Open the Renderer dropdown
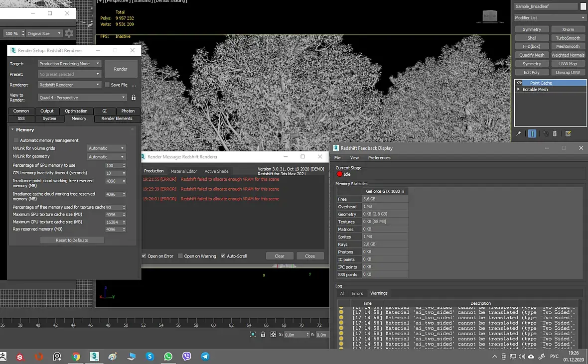 tap(70, 85)
